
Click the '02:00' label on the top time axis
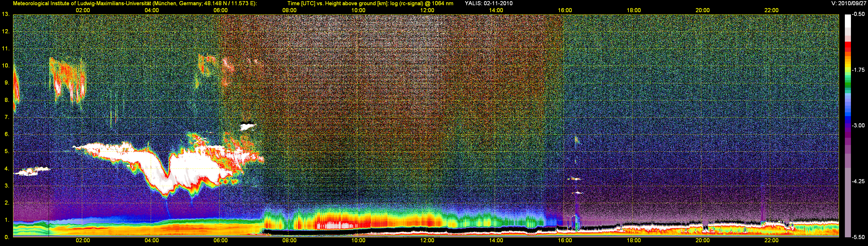click(x=82, y=10)
